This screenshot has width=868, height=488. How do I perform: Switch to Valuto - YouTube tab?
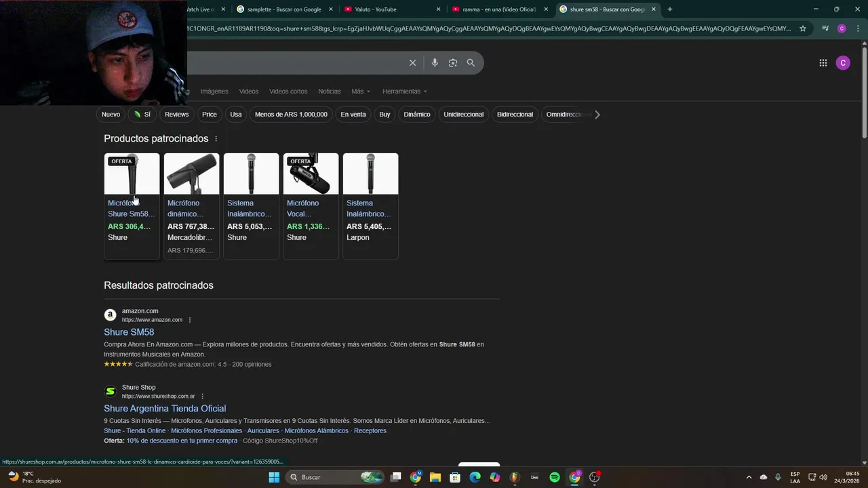pyautogui.click(x=392, y=9)
